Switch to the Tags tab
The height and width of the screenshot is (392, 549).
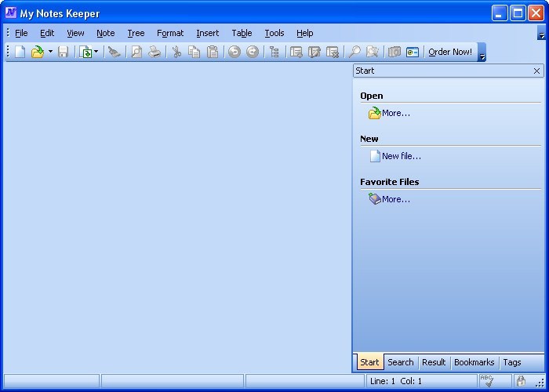coord(512,362)
